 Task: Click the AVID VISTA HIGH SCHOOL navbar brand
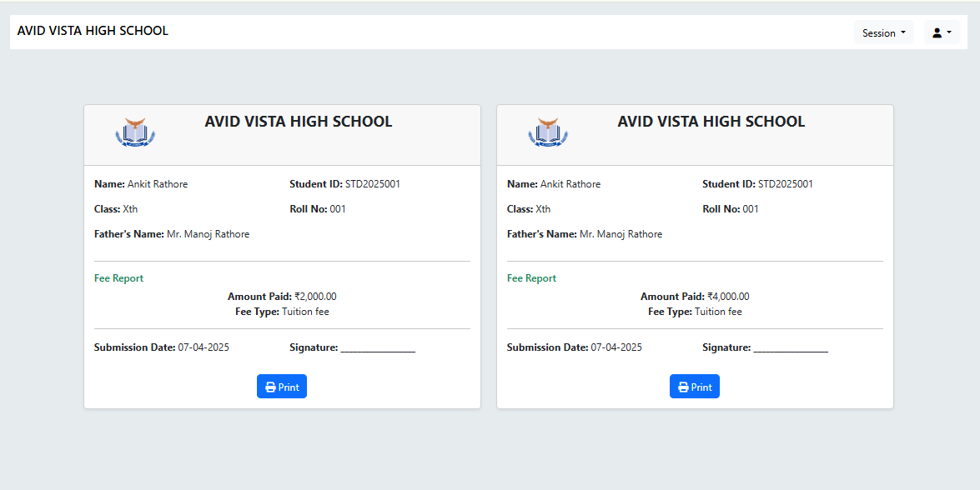click(x=93, y=31)
